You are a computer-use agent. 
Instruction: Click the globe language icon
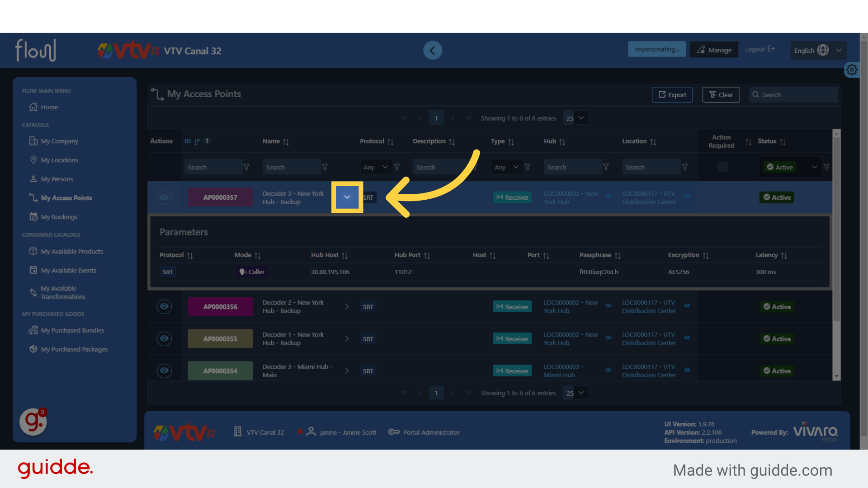coord(823,50)
